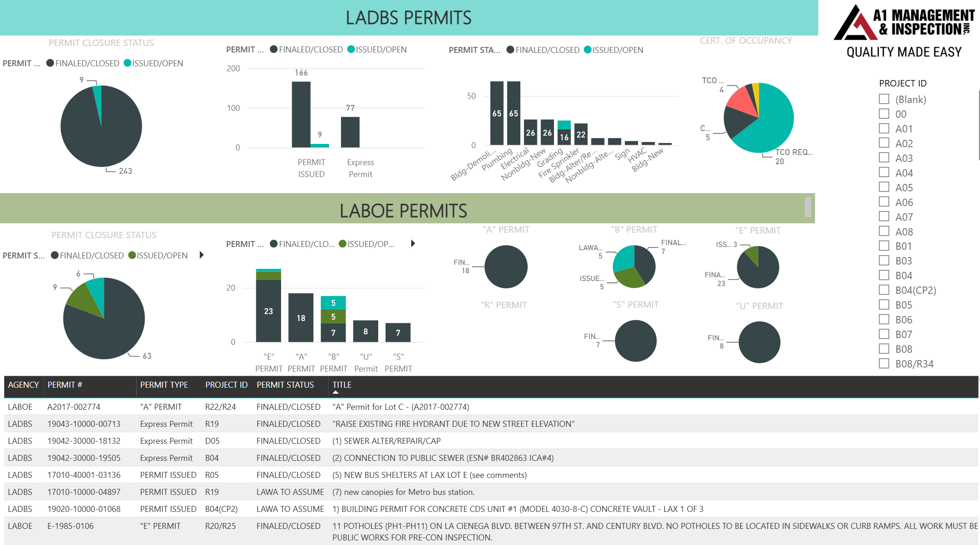
Task: Select the 166 finaled bar in PERMIT ISSUED
Action: pos(301,115)
